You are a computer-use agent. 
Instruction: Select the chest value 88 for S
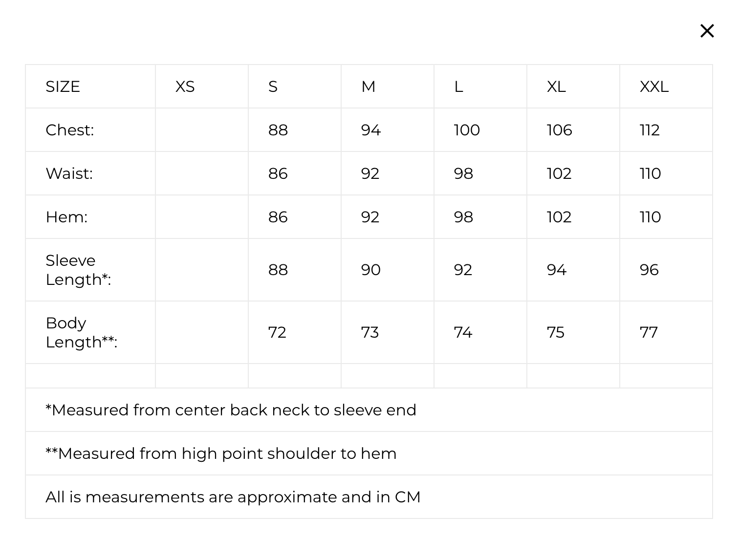coord(278,130)
